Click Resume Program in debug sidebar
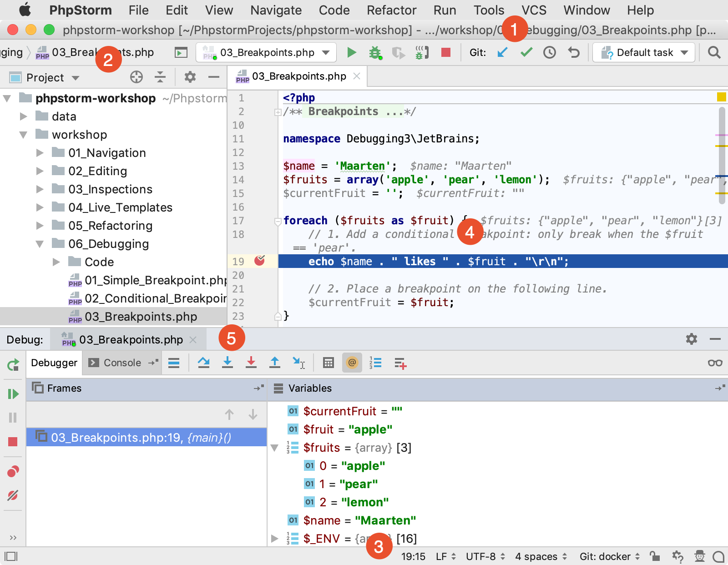 click(x=13, y=393)
